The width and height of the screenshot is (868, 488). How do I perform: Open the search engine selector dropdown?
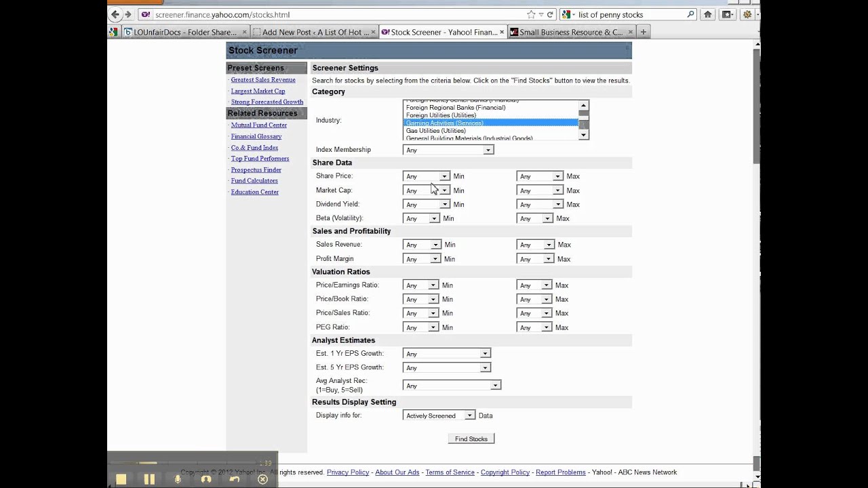[x=568, y=14]
